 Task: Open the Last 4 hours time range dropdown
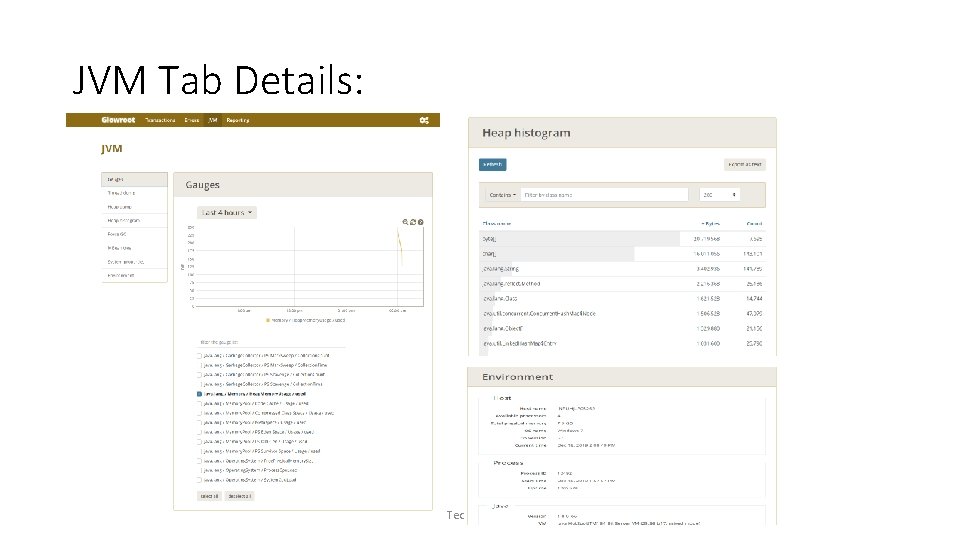(227, 212)
